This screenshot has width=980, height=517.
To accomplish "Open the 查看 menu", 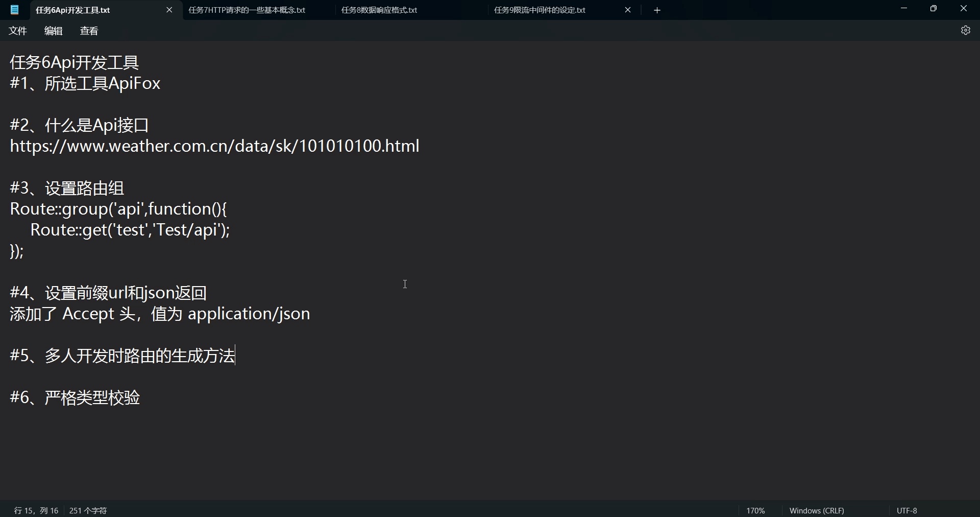I will pyautogui.click(x=88, y=31).
